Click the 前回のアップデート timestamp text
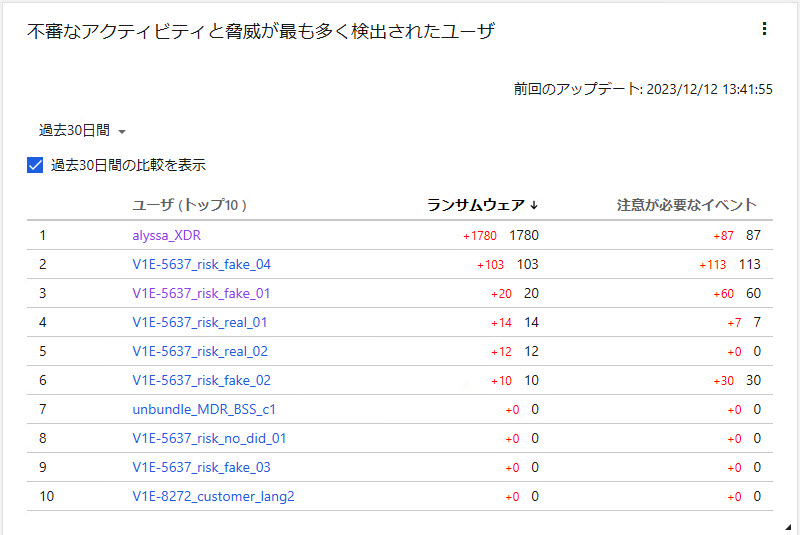 click(643, 89)
